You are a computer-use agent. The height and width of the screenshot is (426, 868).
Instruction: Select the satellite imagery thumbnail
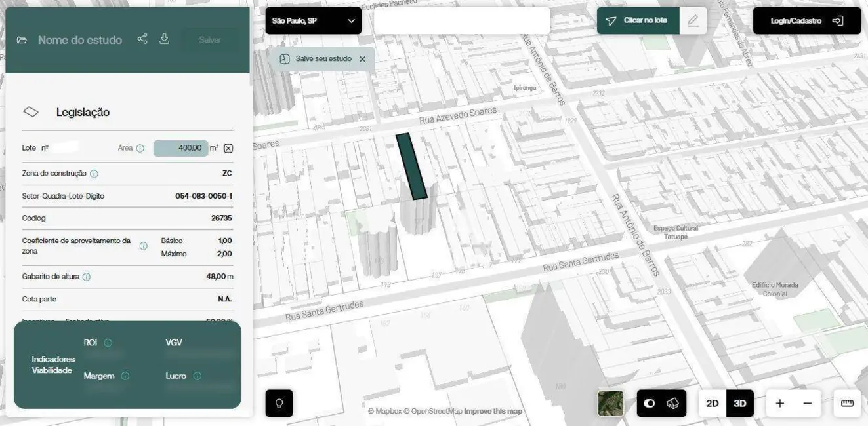click(611, 404)
